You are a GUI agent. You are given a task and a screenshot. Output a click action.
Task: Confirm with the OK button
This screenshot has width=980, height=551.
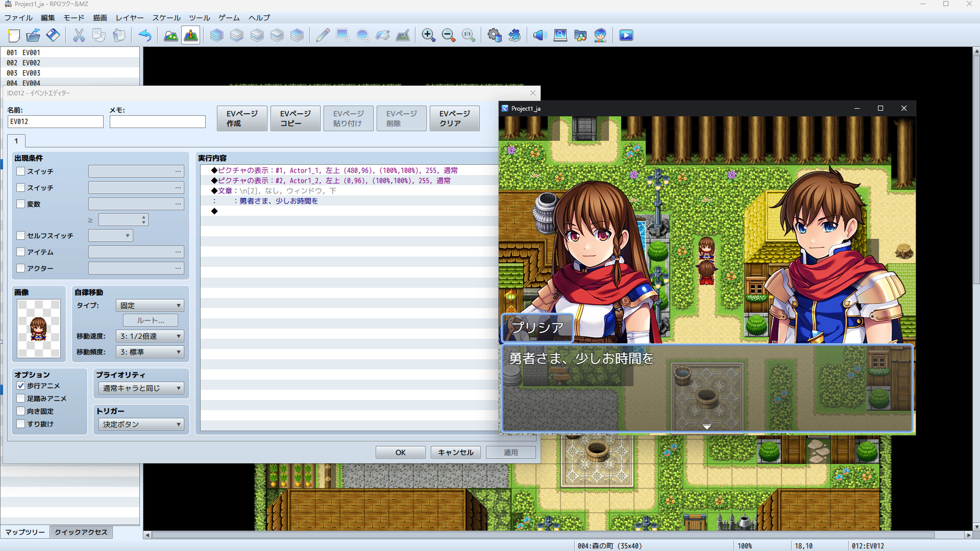[x=400, y=452]
